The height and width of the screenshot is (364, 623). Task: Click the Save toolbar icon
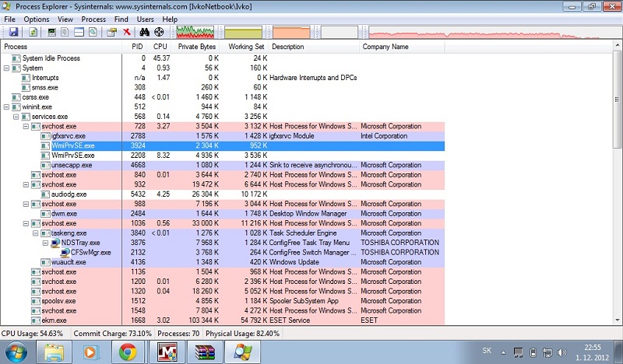13,32
